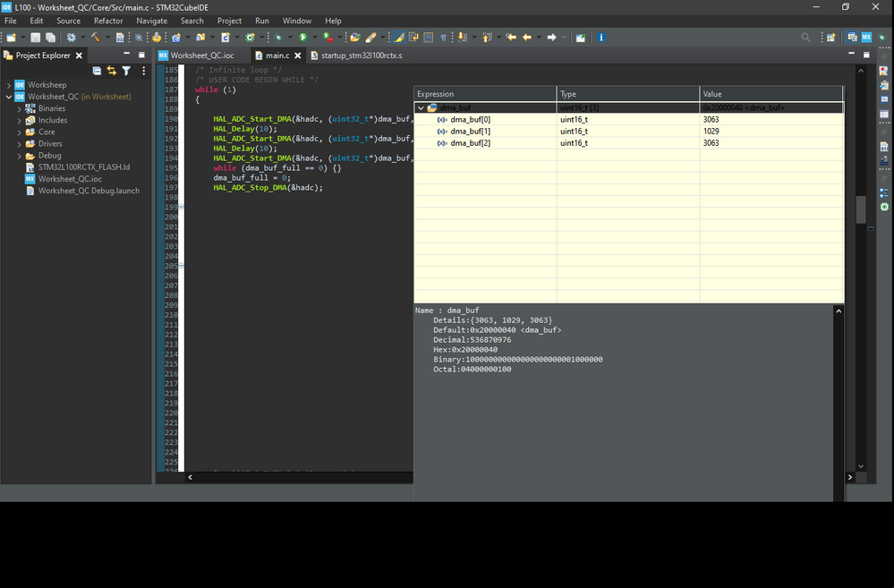Select the dma_buf[1] value cell 1029

711,132
